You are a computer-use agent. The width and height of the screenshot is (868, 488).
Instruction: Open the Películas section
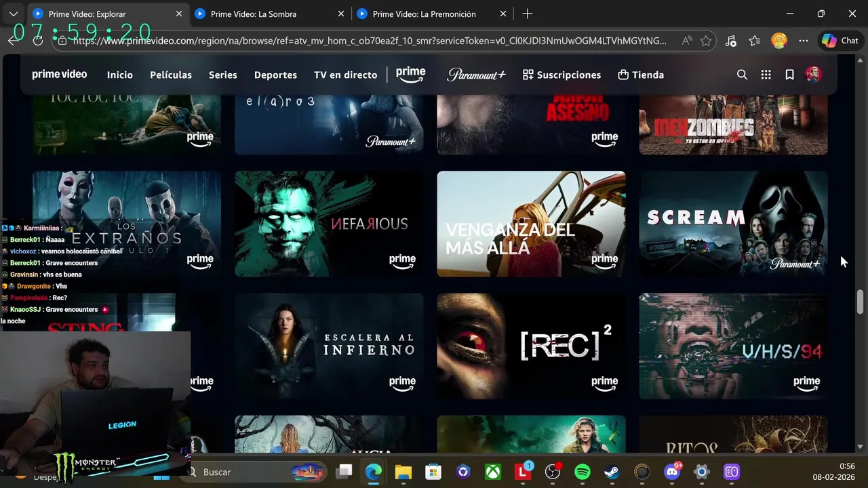click(171, 75)
